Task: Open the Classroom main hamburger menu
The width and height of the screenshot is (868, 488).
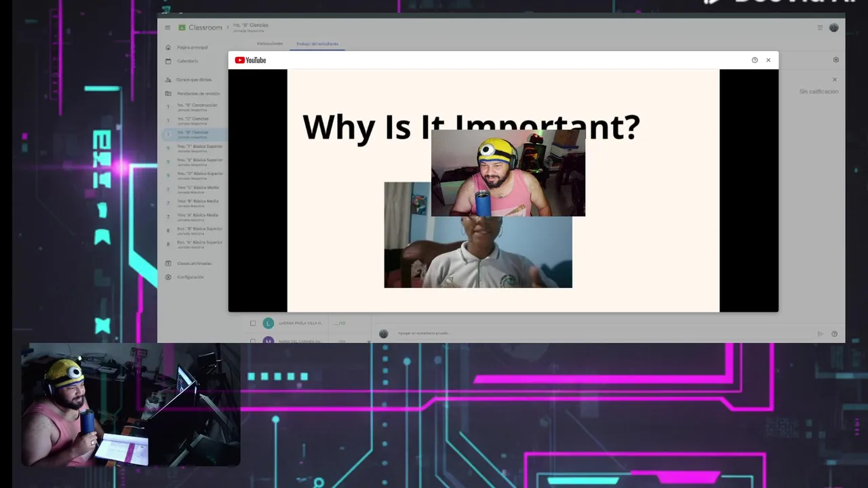Action: coord(167,28)
